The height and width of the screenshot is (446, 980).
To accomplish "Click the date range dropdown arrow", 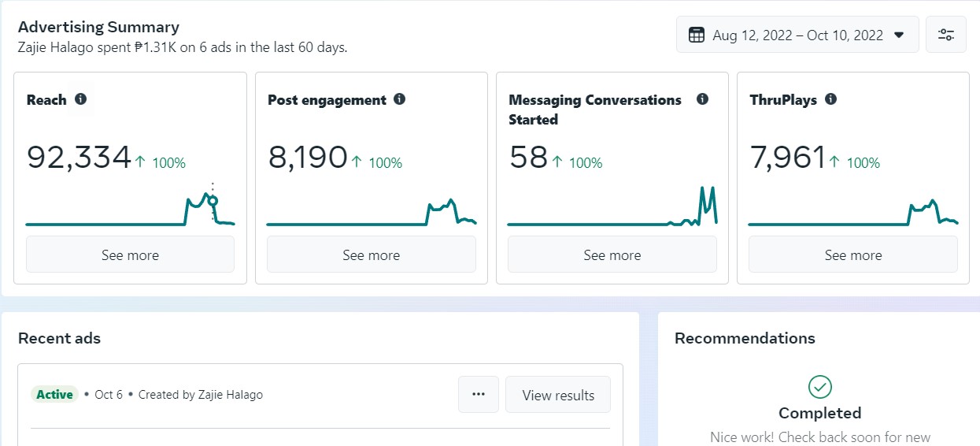I will click(x=899, y=35).
